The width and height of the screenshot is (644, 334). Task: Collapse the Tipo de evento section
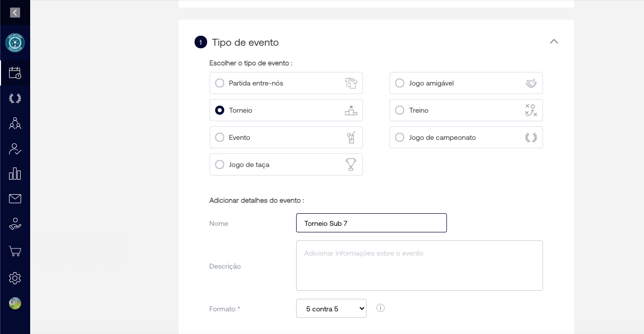[x=554, y=42]
